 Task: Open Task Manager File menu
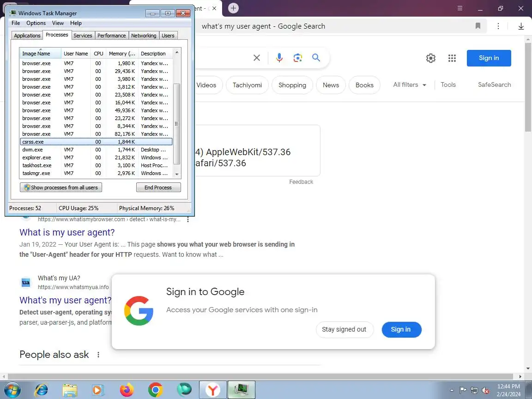pos(16,23)
